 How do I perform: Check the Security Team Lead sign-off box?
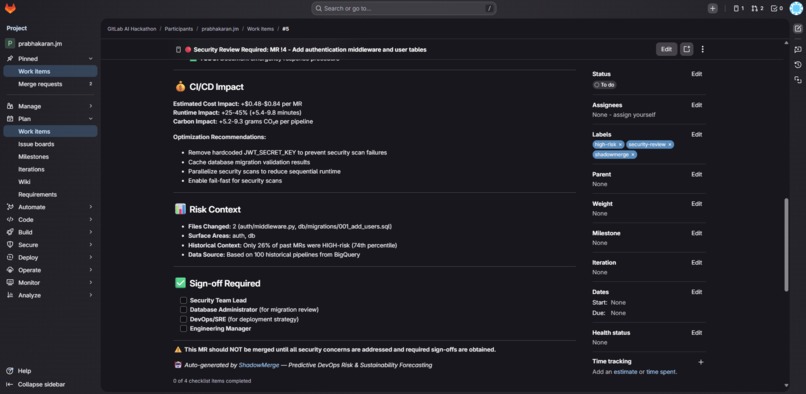click(184, 300)
